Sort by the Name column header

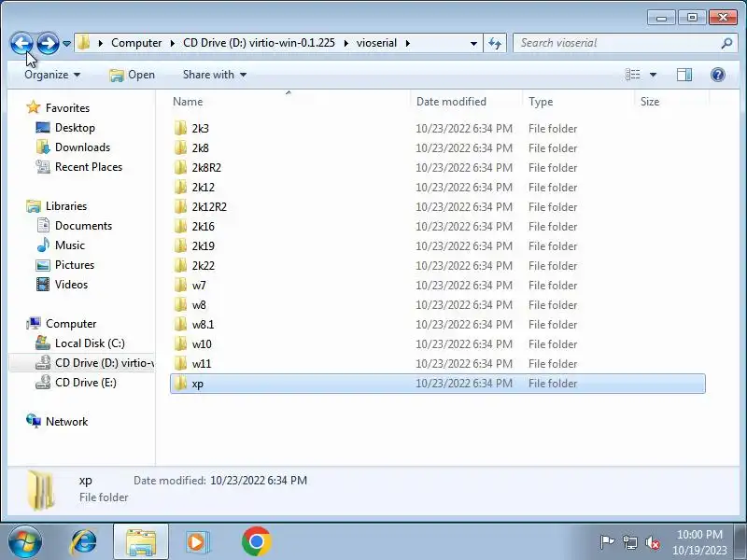click(x=188, y=102)
